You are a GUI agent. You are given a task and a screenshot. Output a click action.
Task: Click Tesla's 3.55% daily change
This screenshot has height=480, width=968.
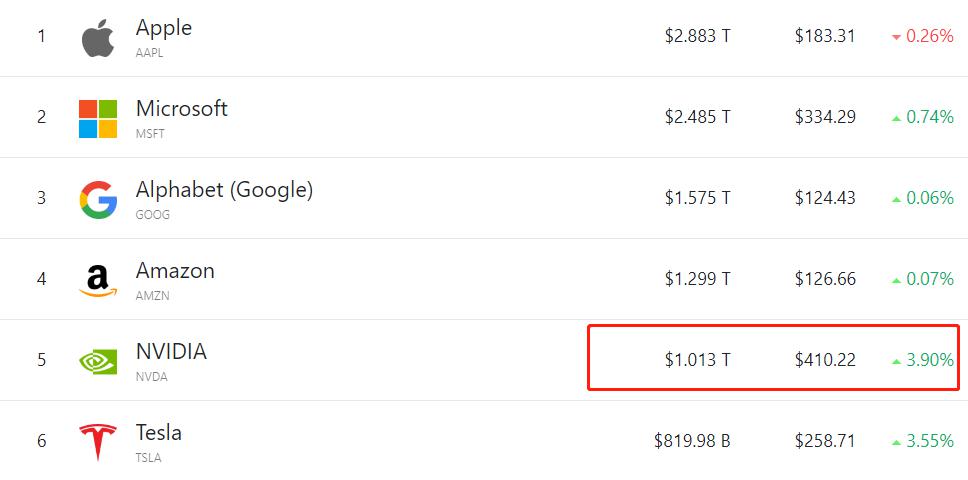click(930, 441)
